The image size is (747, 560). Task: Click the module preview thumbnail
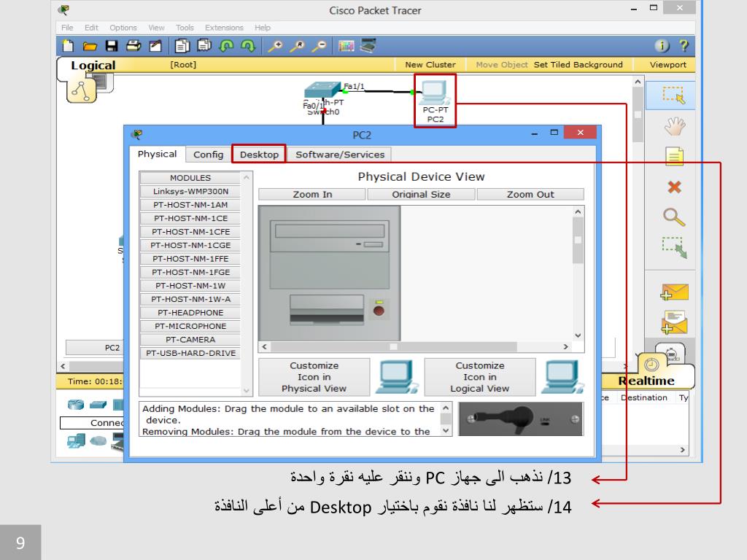520,419
